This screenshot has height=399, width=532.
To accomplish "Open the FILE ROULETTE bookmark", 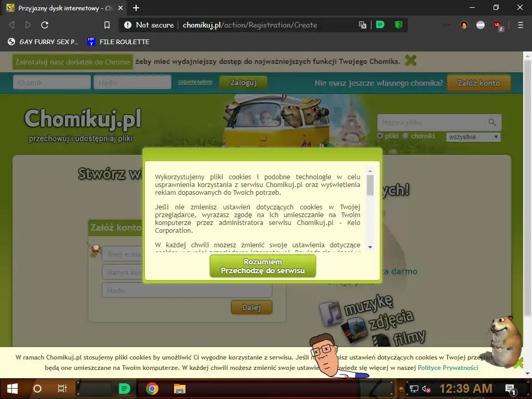I will (x=118, y=42).
